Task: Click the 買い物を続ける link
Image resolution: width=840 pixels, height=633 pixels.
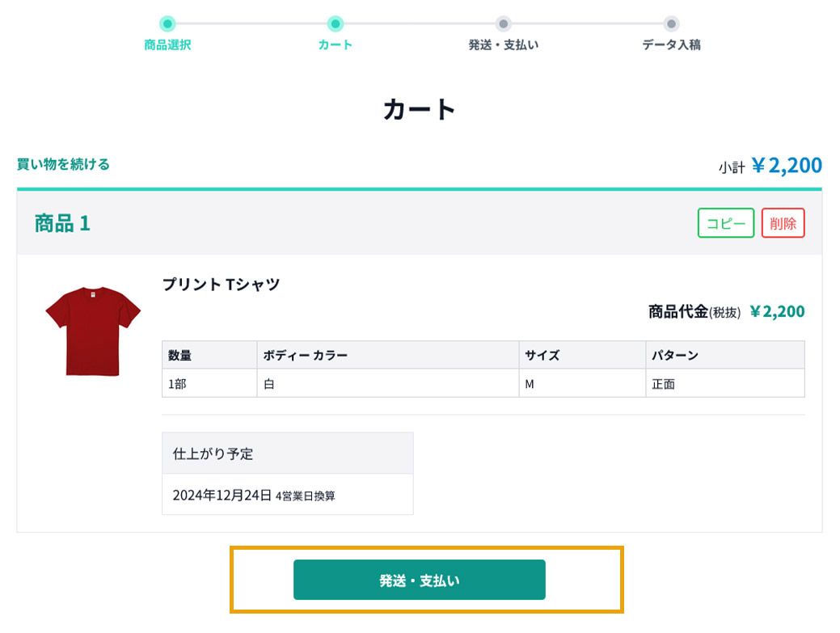Action: (63, 164)
